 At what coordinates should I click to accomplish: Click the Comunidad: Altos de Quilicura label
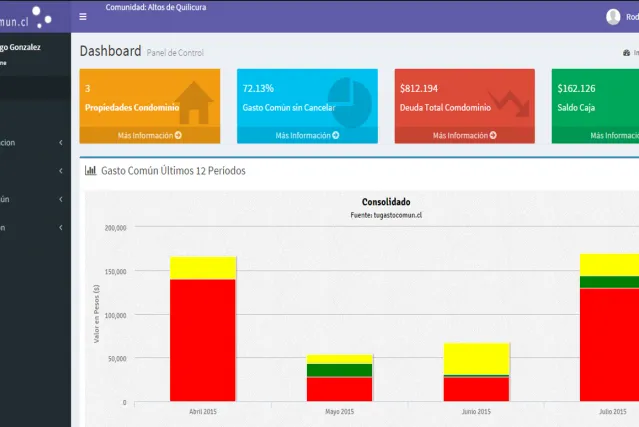tap(156, 7)
